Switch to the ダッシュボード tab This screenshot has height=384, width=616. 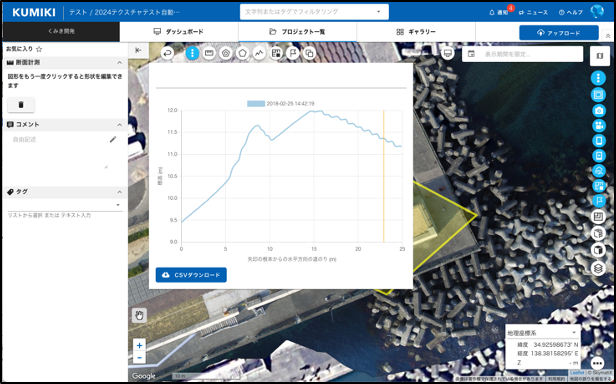[179, 32]
